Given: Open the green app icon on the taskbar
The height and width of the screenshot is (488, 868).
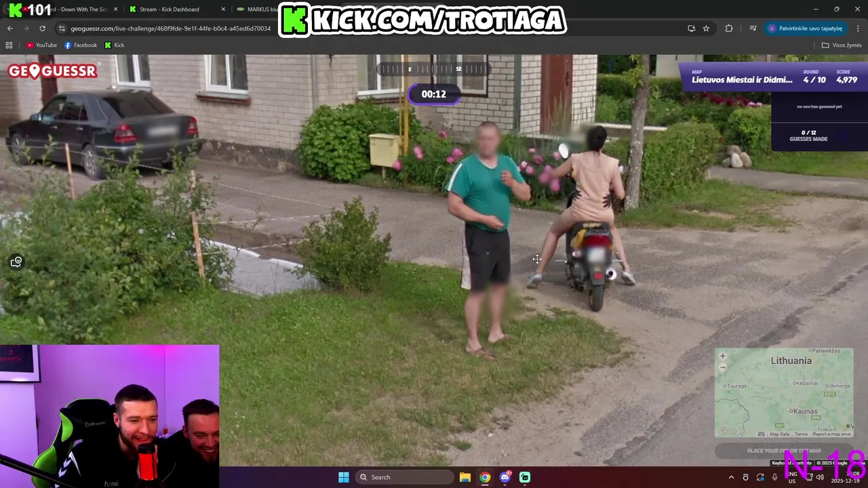Looking at the screenshot, I should click(525, 477).
